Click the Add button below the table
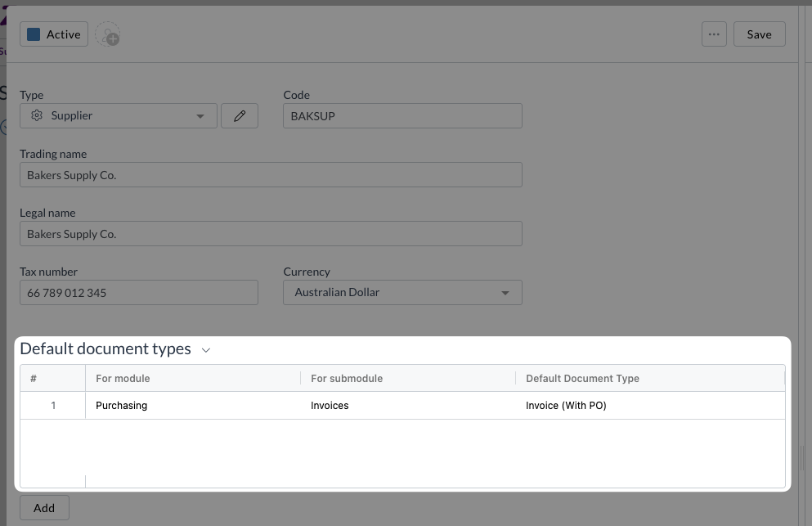The width and height of the screenshot is (812, 526). coord(44,508)
